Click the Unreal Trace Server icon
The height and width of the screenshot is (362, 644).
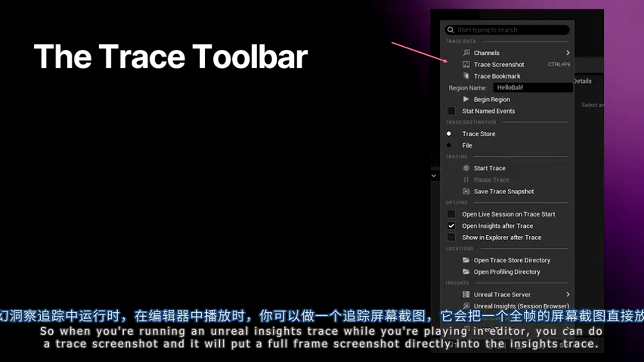[466, 294]
